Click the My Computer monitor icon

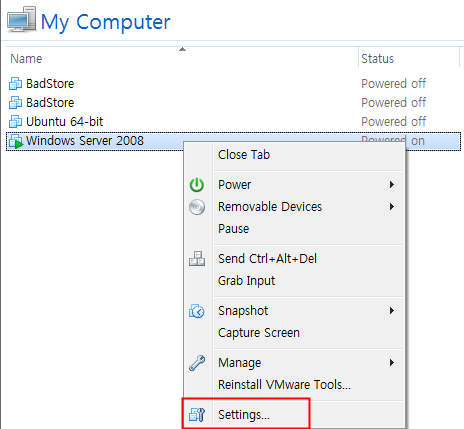tap(21, 20)
